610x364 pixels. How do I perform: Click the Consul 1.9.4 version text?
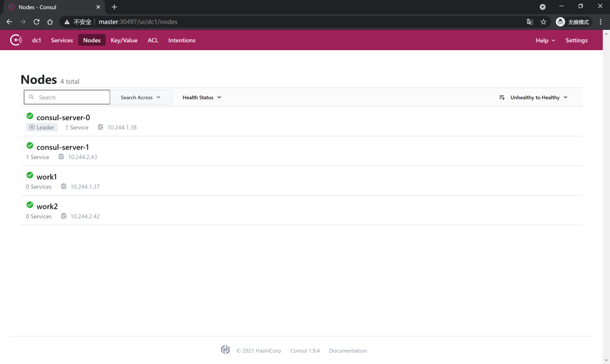305,351
